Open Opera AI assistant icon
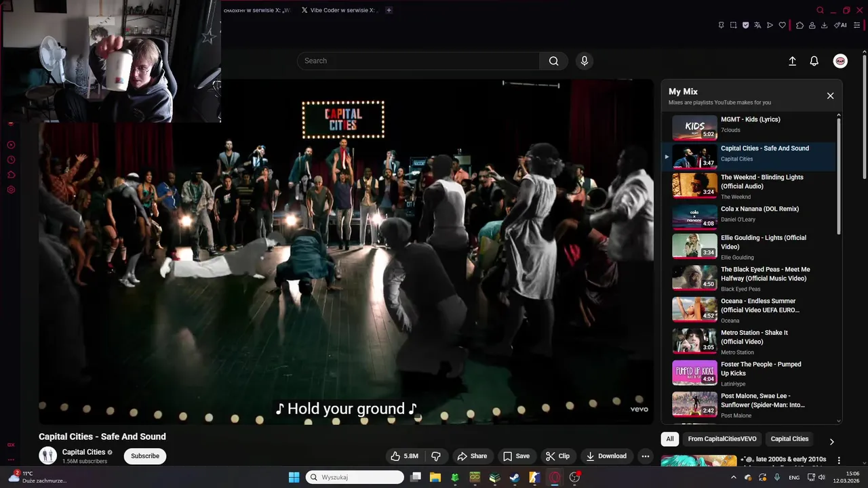The width and height of the screenshot is (868, 488). pyautogui.click(x=840, y=25)
